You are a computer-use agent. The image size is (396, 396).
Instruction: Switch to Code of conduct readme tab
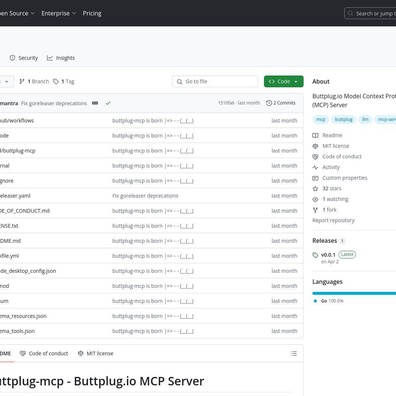pyautogui.click(x=44, y=353)
